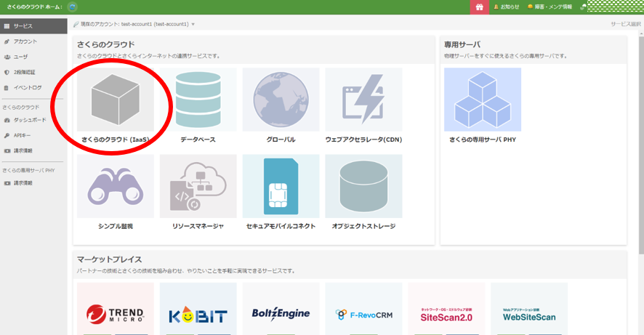The width and height of the screenshot is (644, 335).
Task: Click the gift box icon in header
Action: [x=479, y=7]
